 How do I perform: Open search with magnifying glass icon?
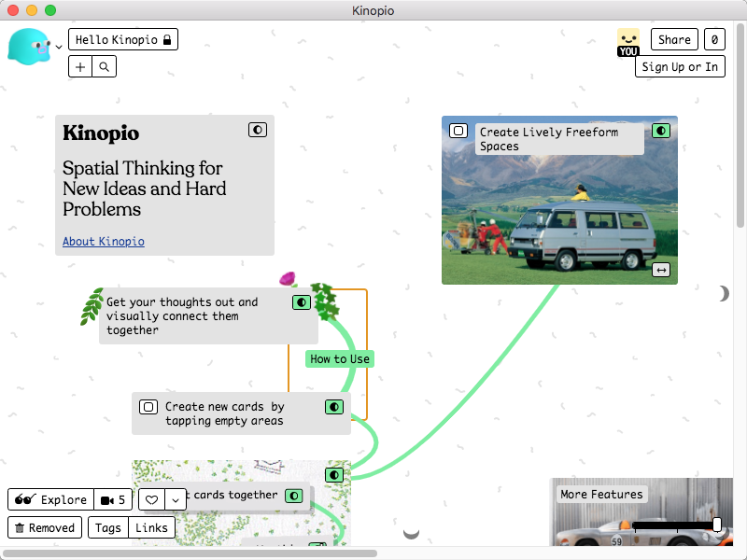(105, 66)
